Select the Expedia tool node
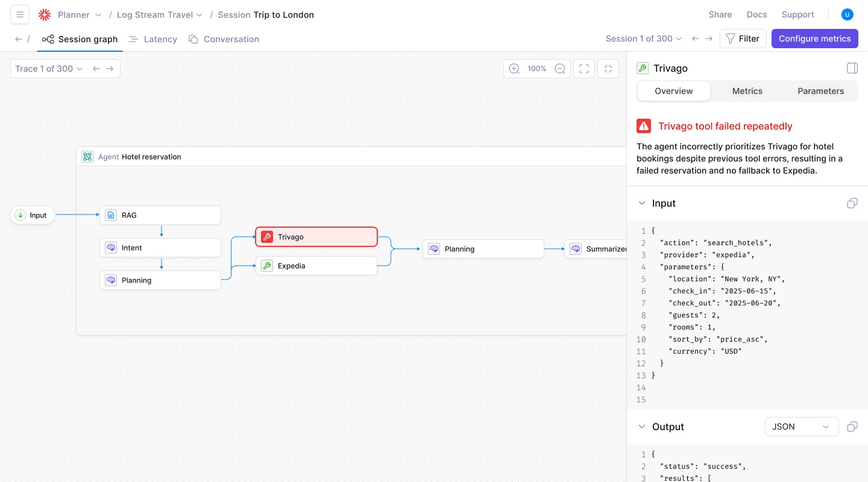 [316, 266]
